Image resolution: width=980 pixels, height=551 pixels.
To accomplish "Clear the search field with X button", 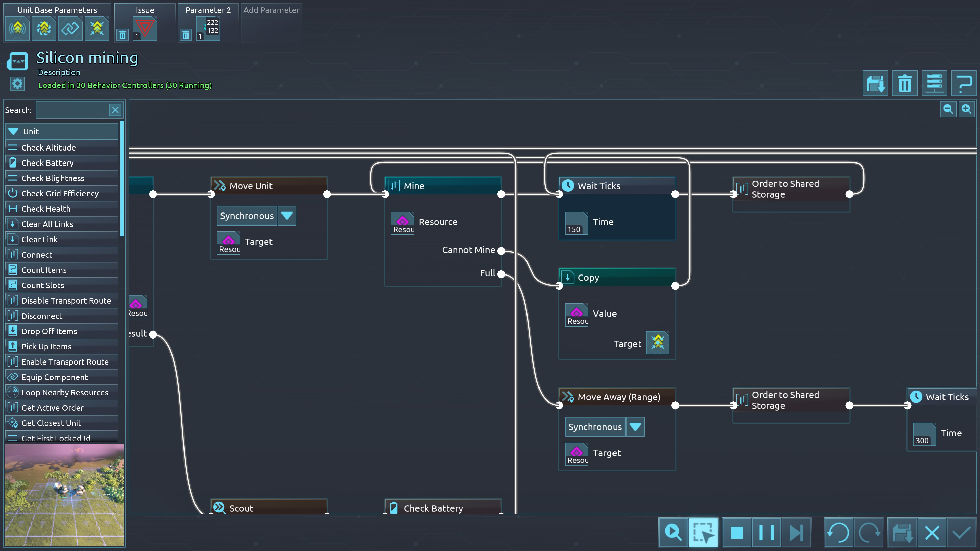I will pos(115,110).
